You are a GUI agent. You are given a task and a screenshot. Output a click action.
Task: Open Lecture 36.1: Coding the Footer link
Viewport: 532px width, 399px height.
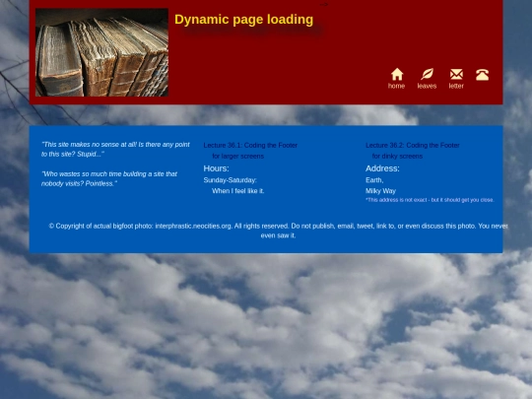(x=250, y=145)
